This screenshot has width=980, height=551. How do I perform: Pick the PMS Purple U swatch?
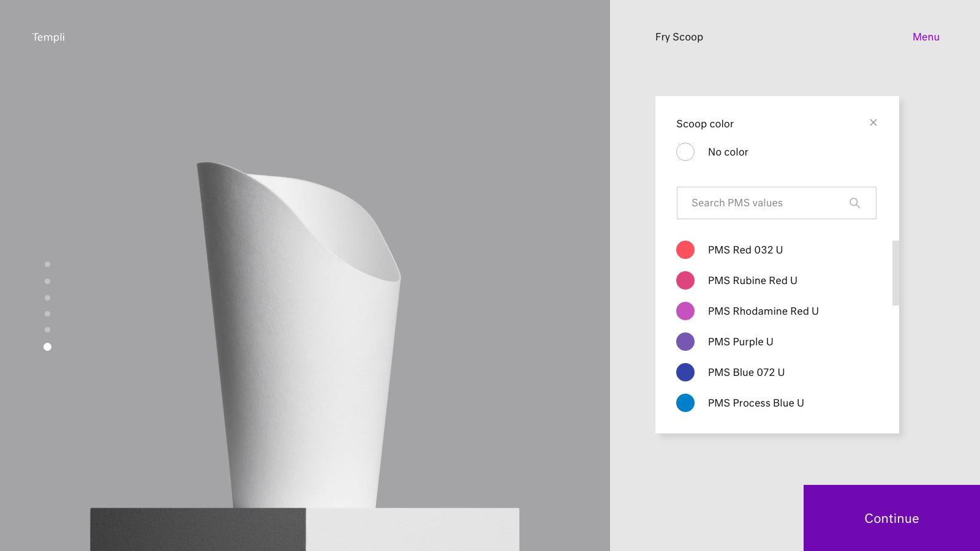click(685, 342)
